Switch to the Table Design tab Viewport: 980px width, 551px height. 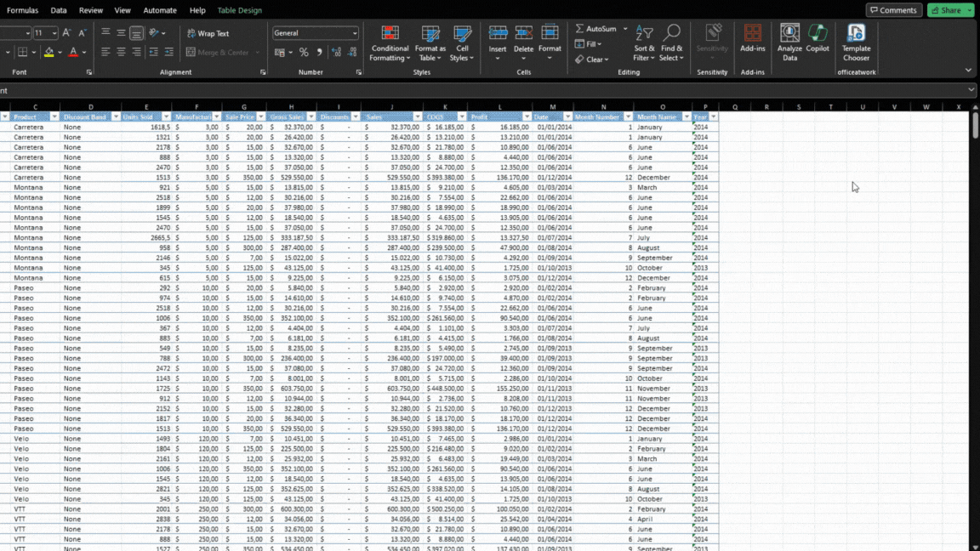[239, 10]
